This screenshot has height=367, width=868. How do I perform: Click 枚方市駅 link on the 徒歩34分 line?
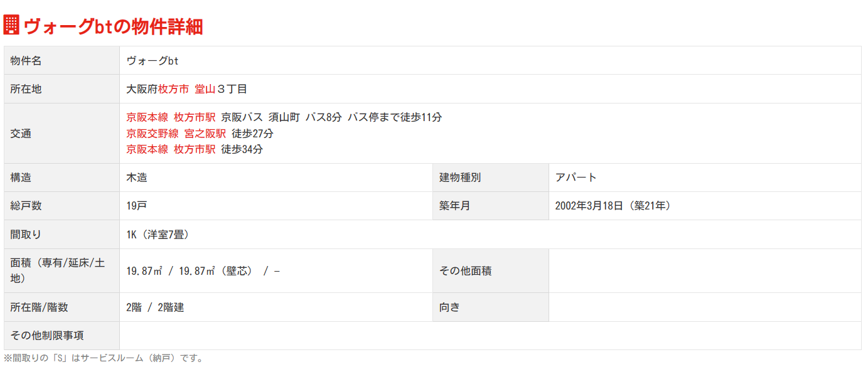coord(195,149)
